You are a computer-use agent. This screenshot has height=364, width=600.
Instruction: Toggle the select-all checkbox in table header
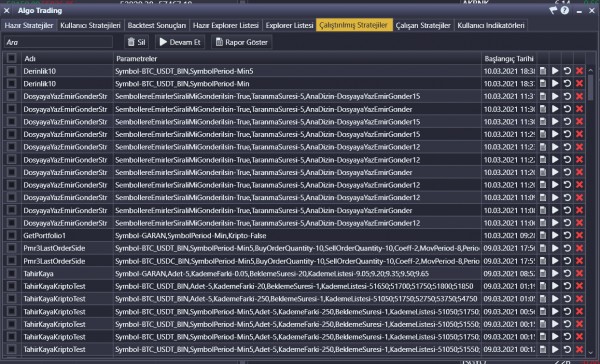pyautogui.click(x=11, y=58)
